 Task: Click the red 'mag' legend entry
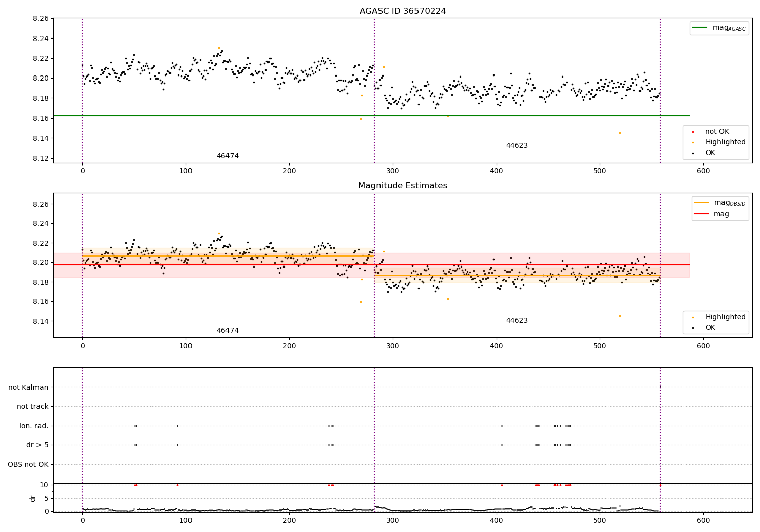tap(712, 214)
